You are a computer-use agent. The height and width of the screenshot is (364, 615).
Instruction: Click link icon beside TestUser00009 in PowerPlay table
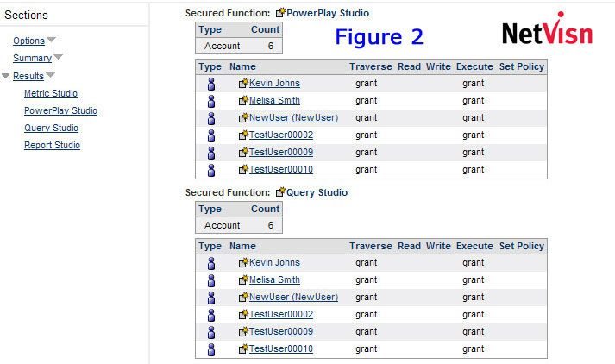click(x=243, y=152)
